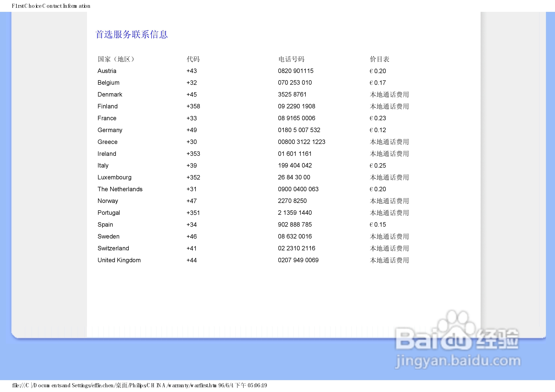Screen dimensions: 555x392
Task: Click France's phone number 08 9165 0006
Action: [297, 118]
